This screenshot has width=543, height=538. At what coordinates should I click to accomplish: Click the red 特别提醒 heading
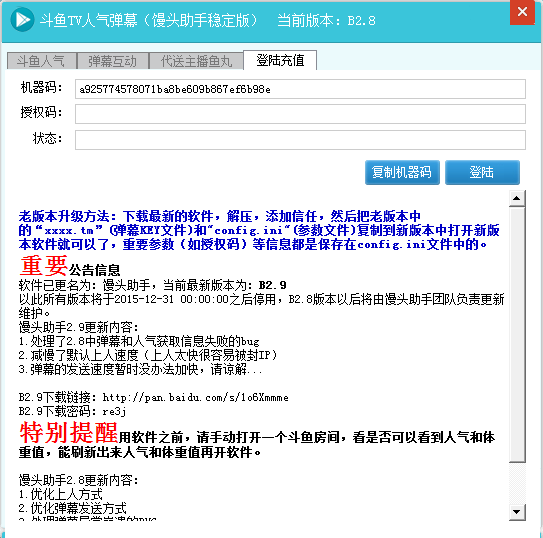tap(69, 432)
